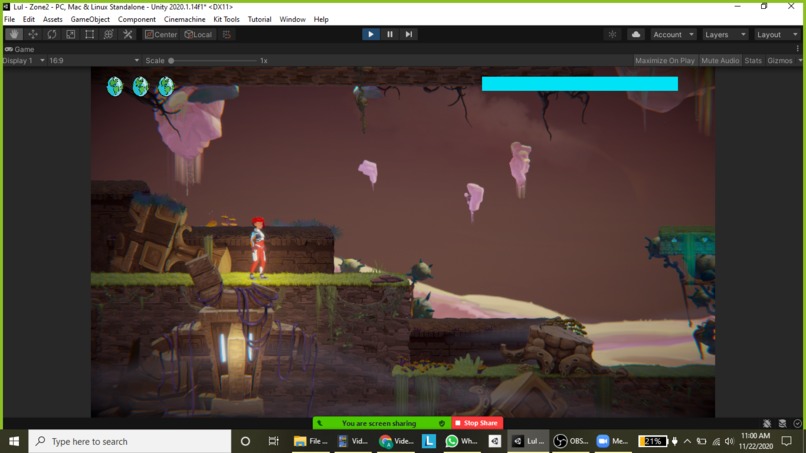The height and width of the screenshot is (453, 806).
Task: Click the Zoom sharing shield icon
Action: click(442, 423)
